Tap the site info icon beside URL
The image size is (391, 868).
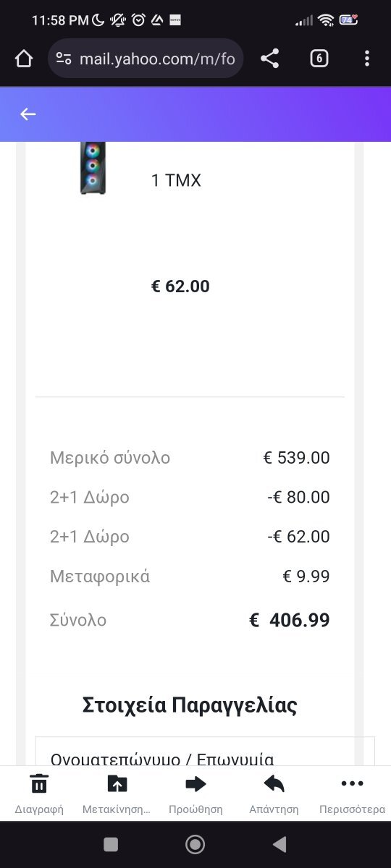click(x=64, y=59)
